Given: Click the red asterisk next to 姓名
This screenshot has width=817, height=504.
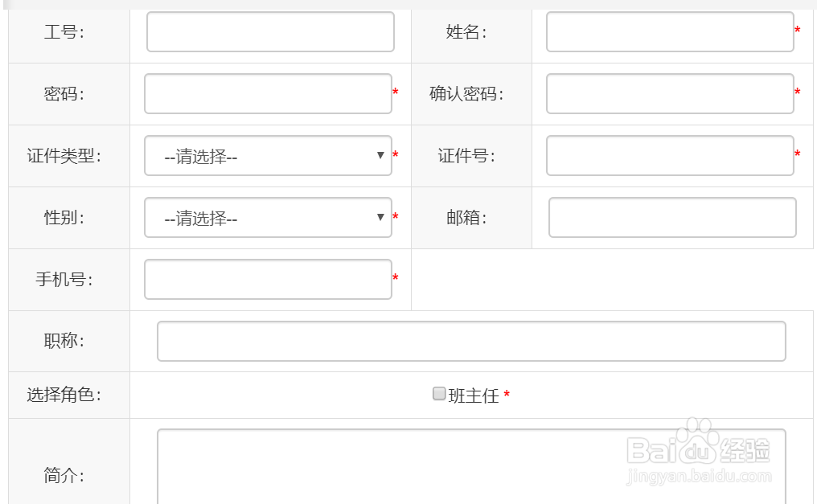Looking at the screenshot, I should (x=796, y=31).
